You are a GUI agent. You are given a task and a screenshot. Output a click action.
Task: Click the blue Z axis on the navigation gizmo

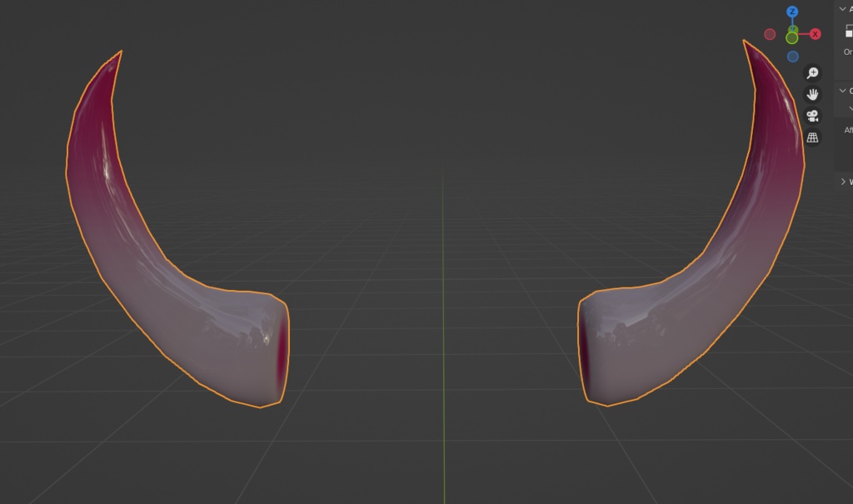791,11
